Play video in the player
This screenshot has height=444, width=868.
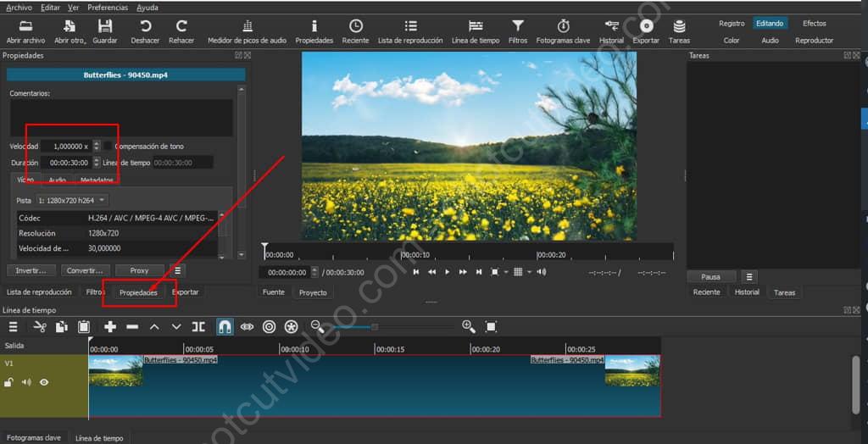(448, 272)
